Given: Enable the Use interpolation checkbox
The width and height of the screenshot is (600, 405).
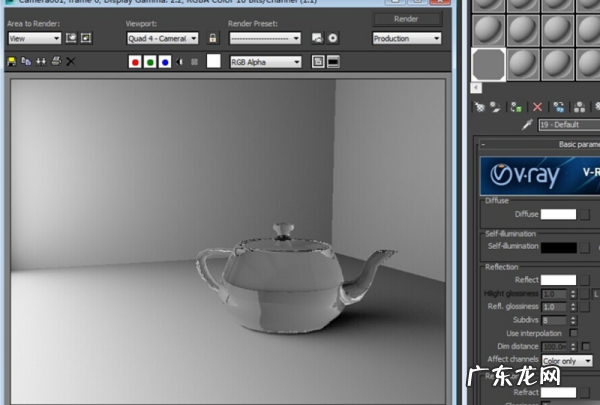Looking at the screenshot, I should (573, 333).
